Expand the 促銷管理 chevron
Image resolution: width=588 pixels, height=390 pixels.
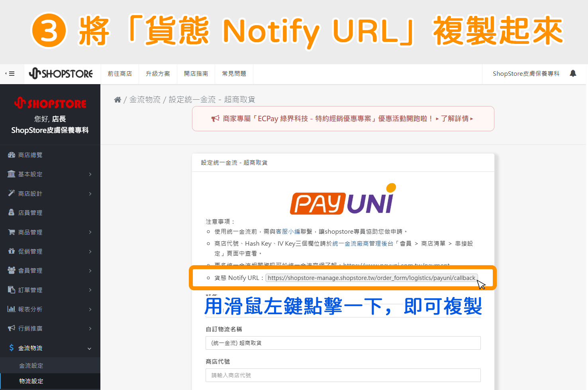[x=90, y=252]
